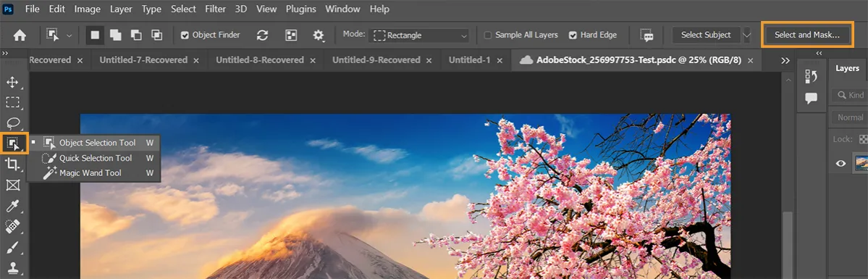Select the Spot Healing Brush tool

tap(12, 226)
